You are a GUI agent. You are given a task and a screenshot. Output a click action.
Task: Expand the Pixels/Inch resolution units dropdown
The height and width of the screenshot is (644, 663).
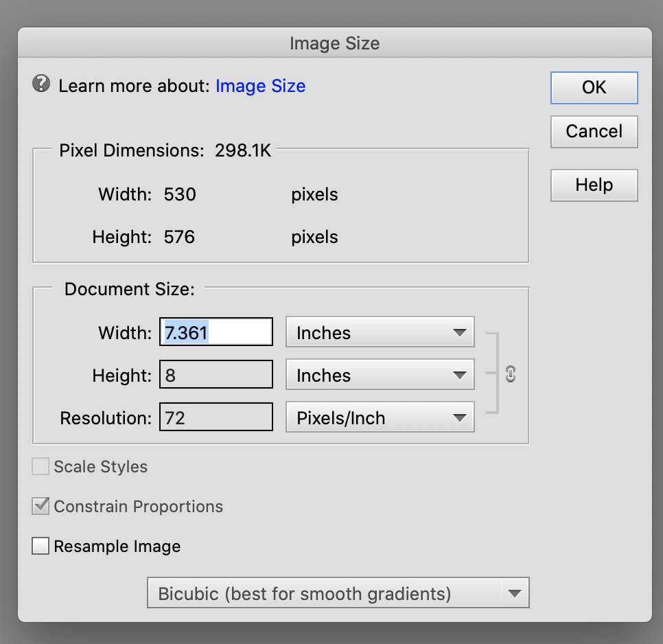point(380,418)
